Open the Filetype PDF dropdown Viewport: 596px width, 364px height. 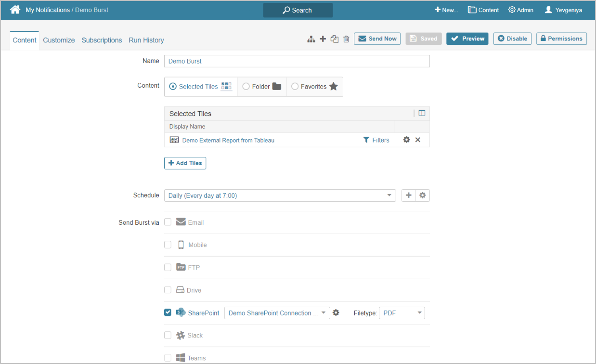point(402,313)
